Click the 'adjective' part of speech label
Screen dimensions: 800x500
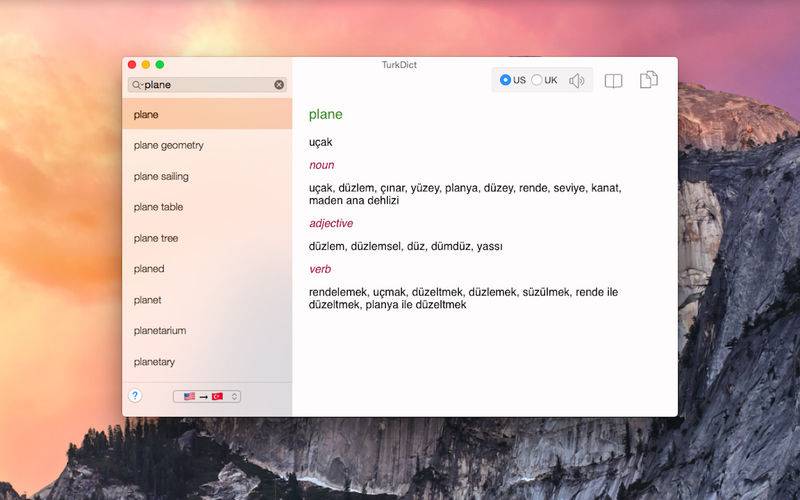point(331,223)
